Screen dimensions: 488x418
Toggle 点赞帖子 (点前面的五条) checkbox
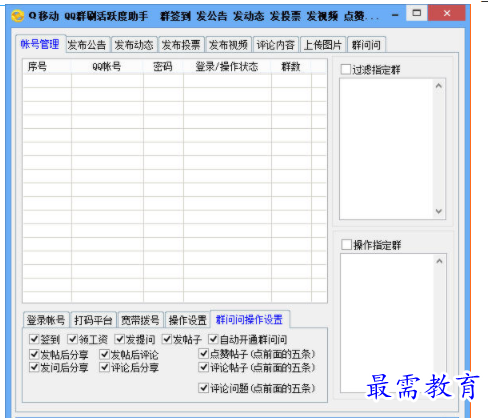[x=204, y=354]
